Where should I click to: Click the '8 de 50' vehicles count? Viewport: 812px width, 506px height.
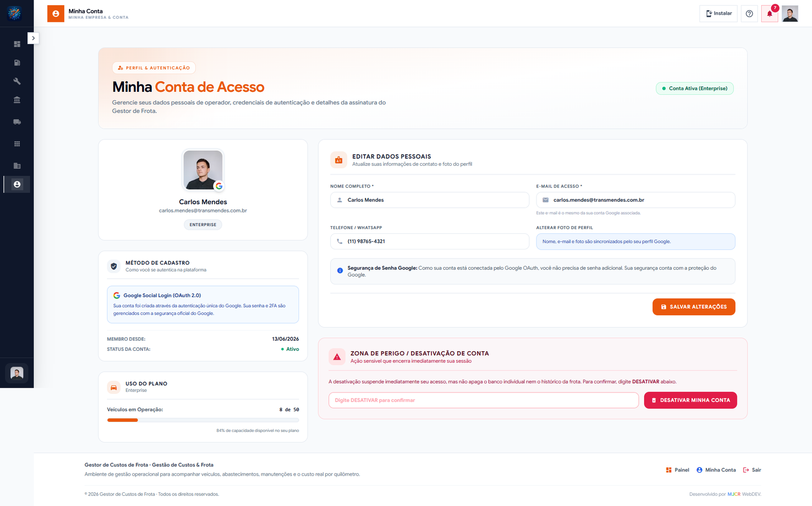tap(289, 410)
